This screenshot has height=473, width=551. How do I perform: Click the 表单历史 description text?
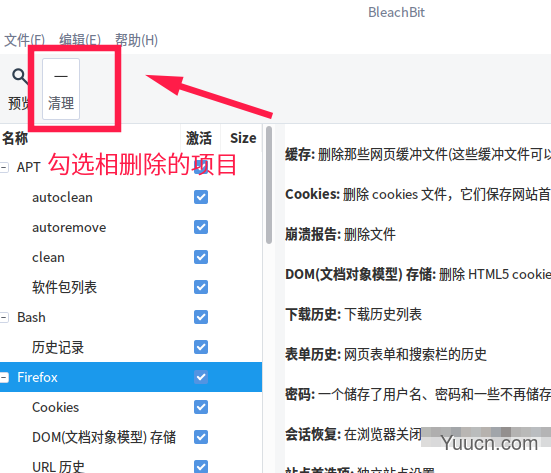pyautogui.click(x=386, y=355)
